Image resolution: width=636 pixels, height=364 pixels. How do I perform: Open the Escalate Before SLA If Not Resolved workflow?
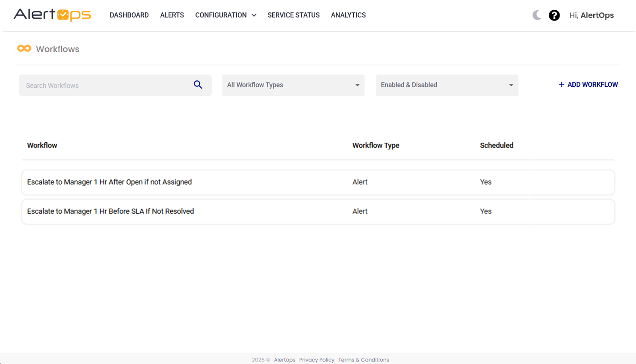coord(110,211)
